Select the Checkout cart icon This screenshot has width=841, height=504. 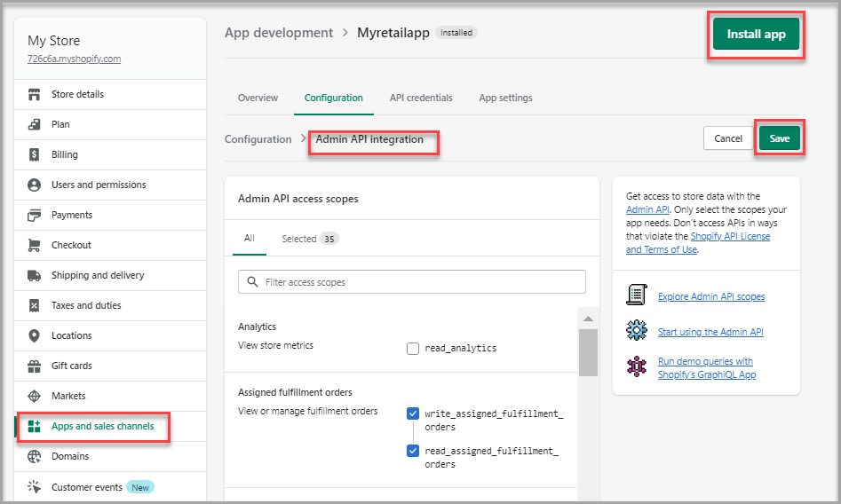pyautogui.click(x=35, y=245)
